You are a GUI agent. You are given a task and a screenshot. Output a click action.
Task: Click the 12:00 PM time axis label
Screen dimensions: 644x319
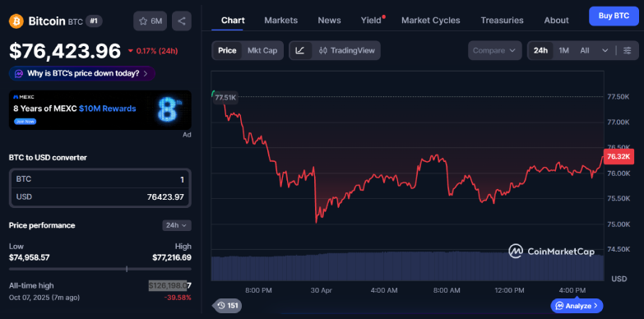pos(509,290)
